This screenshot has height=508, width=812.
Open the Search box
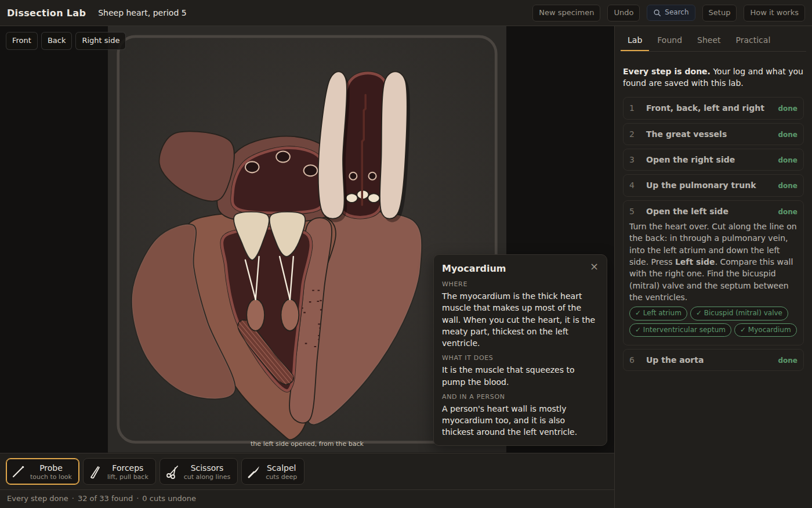(671, 13)
